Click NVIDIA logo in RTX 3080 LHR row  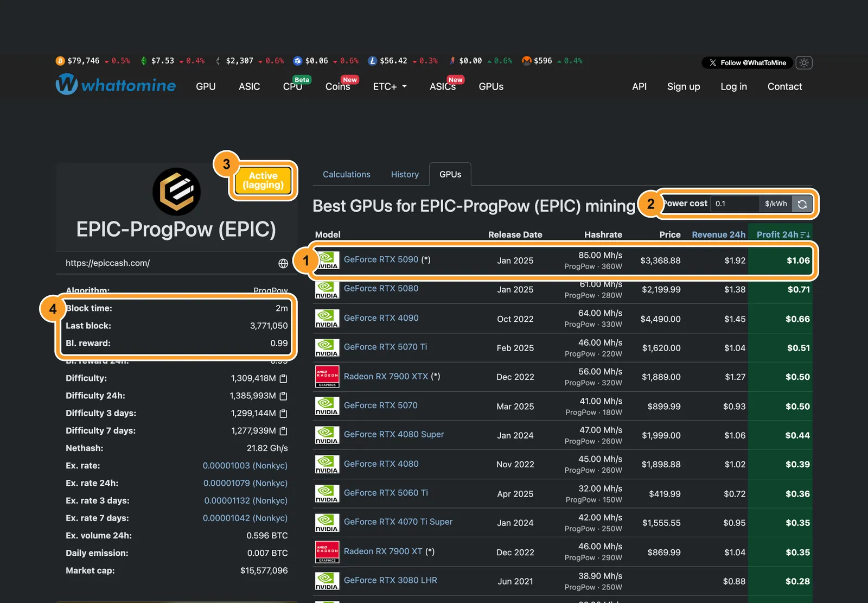pos(327,581)
